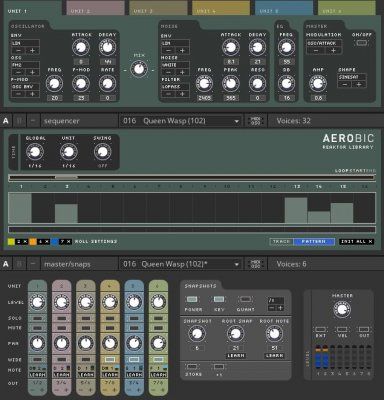
Task: Select the PATTERN mode button
Action: (x=314, y=242)
